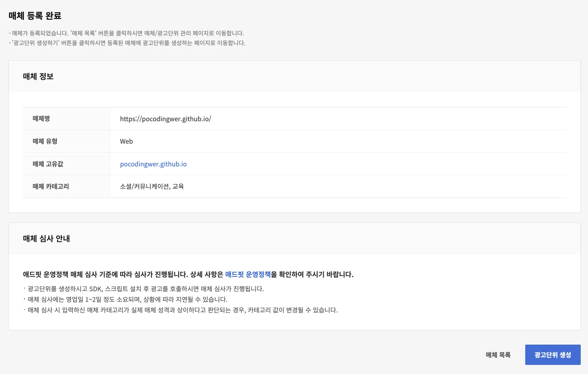This screenshot has height=374, width=588.
Task: Click the 광고단위 생성 button
Action: click(x=553, y=355)
